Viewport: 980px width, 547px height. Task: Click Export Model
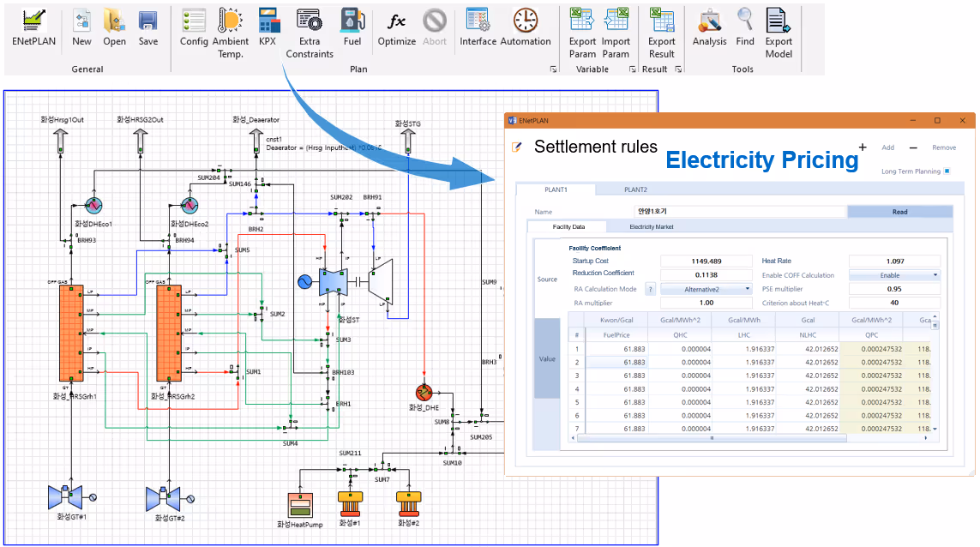(x=779, y=34)
